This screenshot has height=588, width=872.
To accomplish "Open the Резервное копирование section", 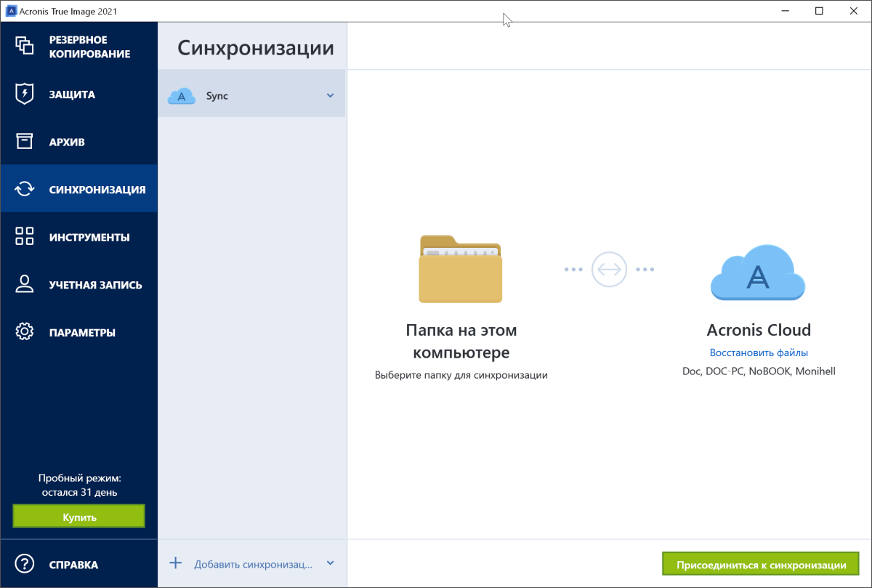I will [78, 47].
